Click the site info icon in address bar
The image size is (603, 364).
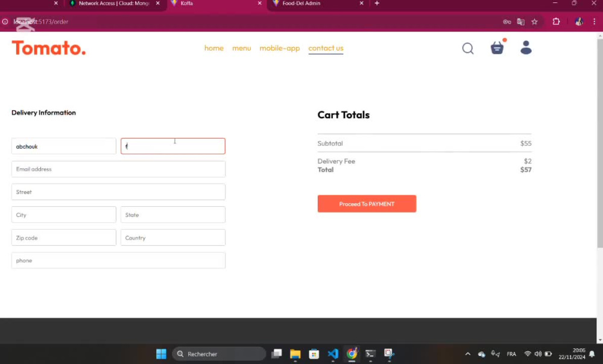(x=5, y=22)
